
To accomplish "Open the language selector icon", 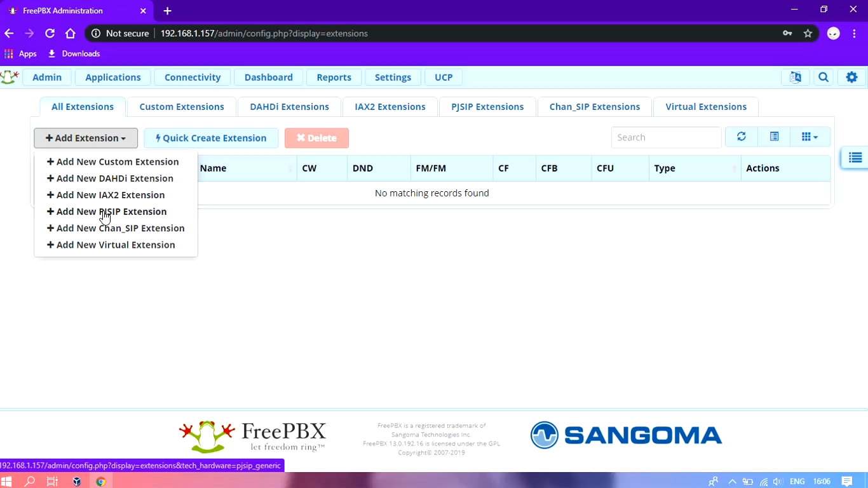I will click(795, 78).
